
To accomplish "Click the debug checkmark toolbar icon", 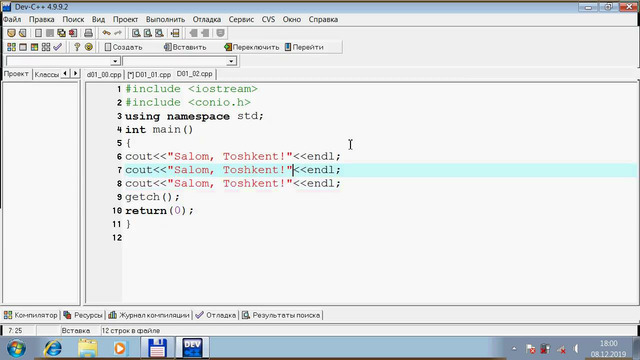I will (x=58, y=47).
